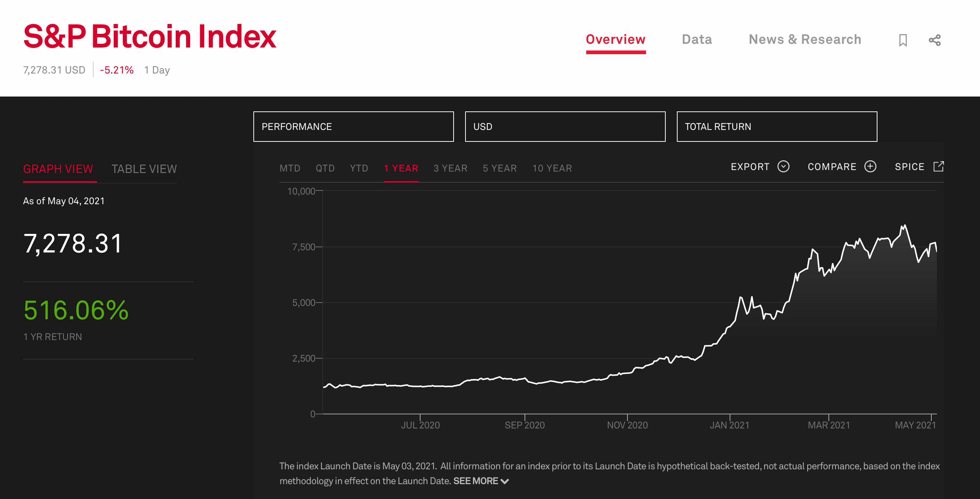Open the Overview tab
This screenshot has height=499, width=980.
616,40
